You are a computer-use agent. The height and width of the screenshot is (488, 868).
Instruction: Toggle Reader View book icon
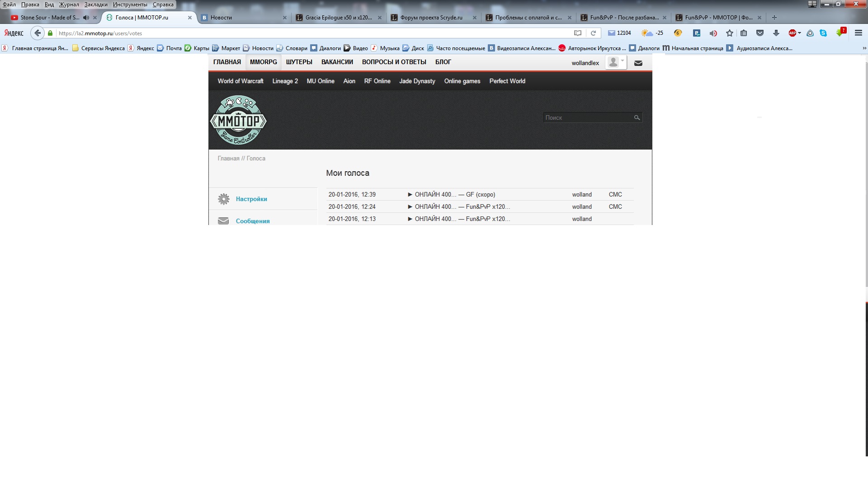(577, 33)
